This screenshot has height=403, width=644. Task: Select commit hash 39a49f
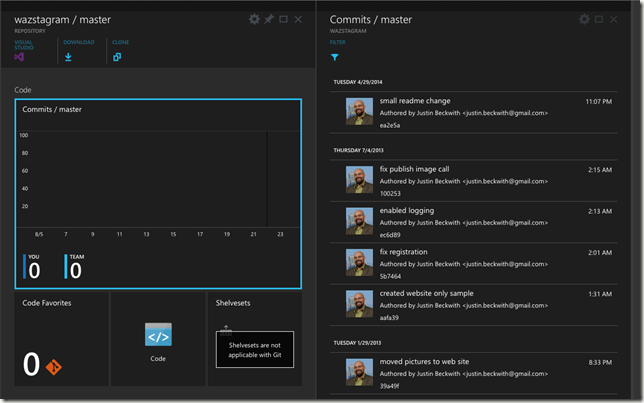click(389, 386)
